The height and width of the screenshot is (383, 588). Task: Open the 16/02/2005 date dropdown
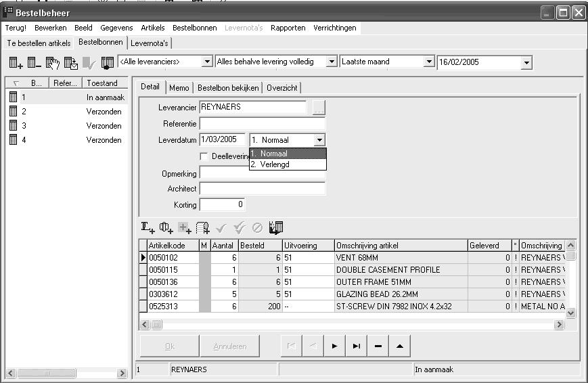point(526,63)
